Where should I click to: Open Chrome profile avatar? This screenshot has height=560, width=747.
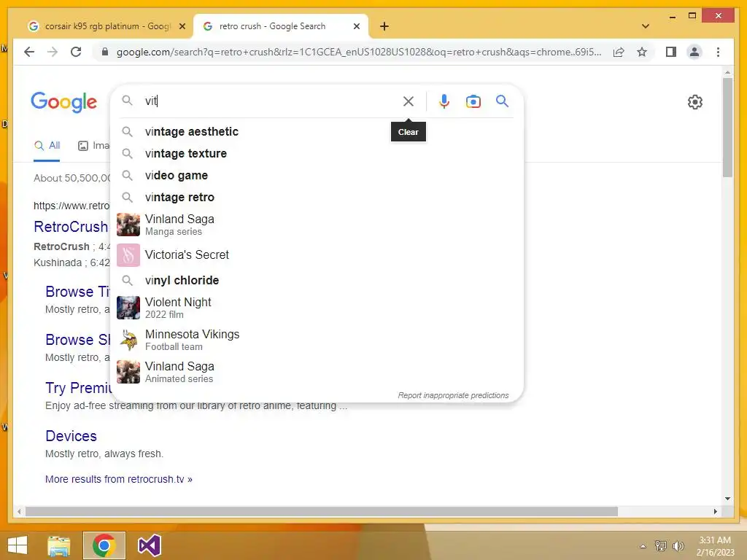point(694,52)
